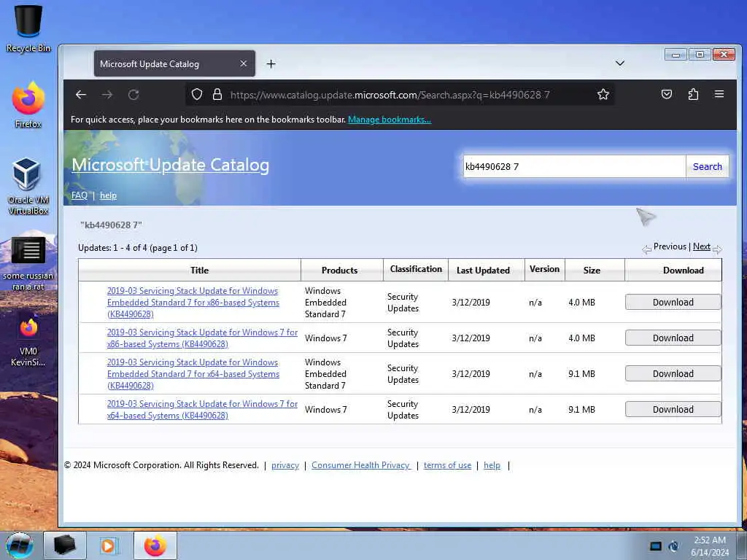Go to Next results page
This screenshot has width=747, height=560.
(x=701, y=246)
